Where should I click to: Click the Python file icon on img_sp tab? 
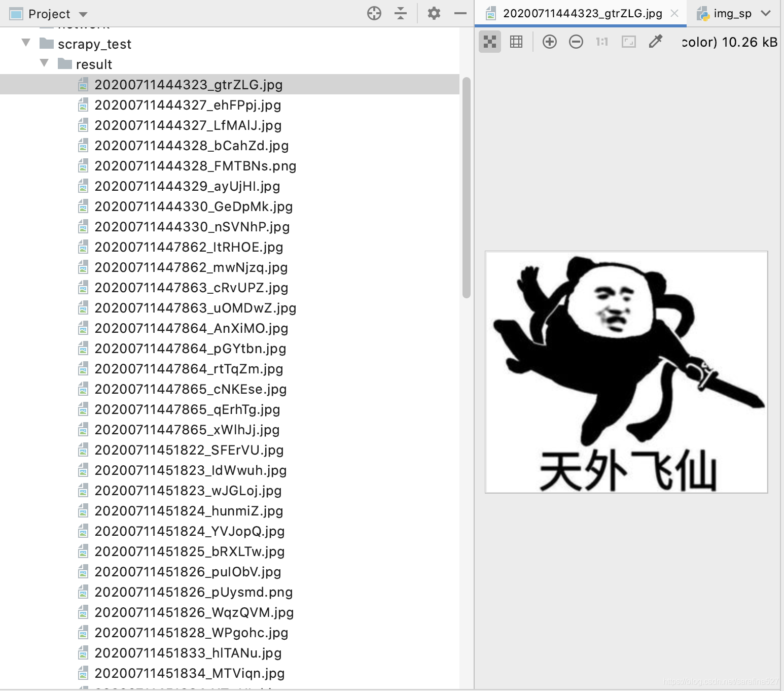pyautogui.click(x=703, y=14)
